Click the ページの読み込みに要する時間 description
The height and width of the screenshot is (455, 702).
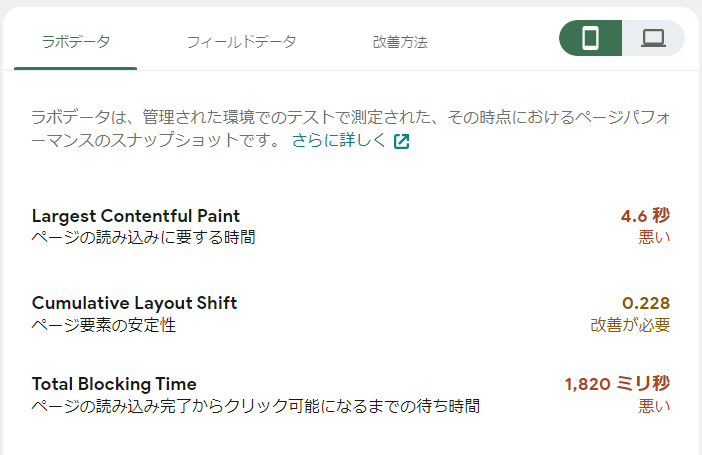click(143, 238)
